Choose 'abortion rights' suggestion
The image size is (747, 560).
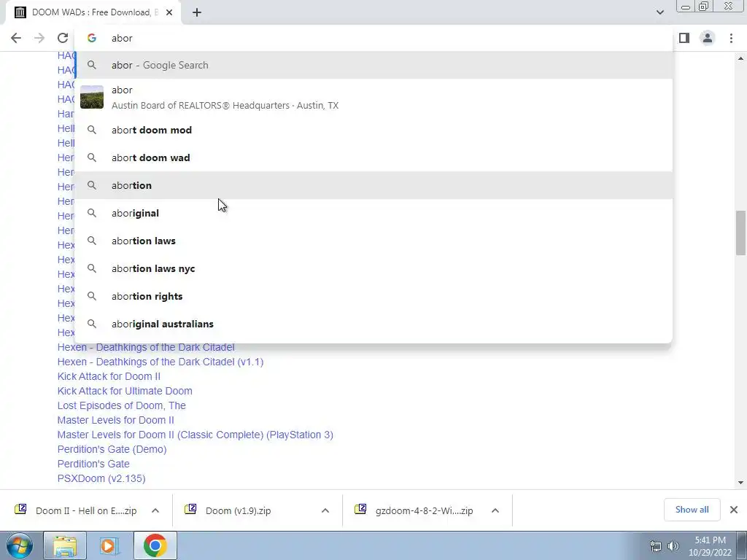(x=373, y=296)
